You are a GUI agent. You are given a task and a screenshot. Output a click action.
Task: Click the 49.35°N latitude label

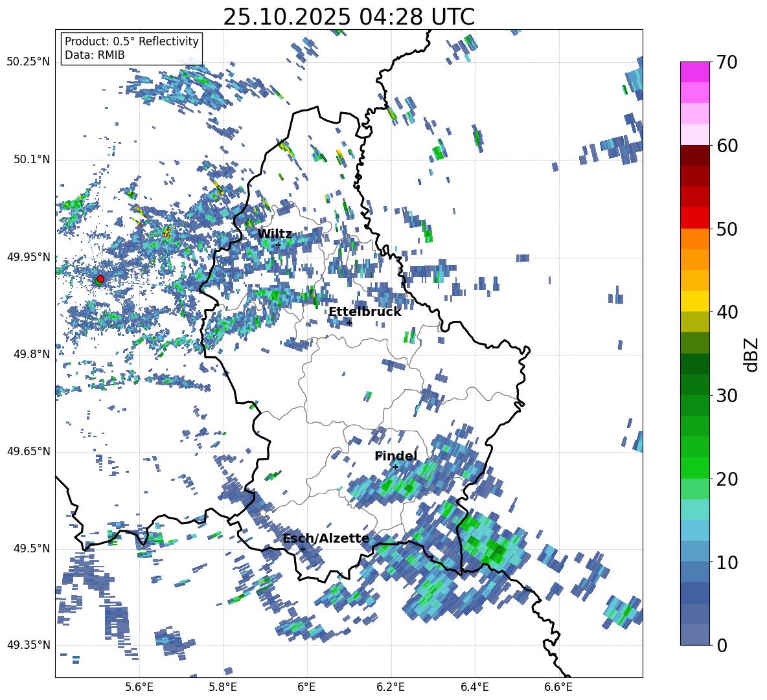coord(29,645)
